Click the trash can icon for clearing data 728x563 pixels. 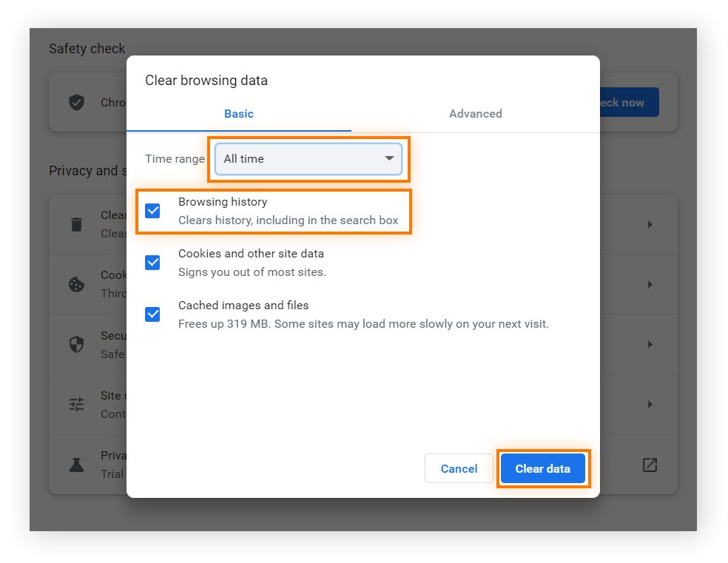click(x=76, y=224)
